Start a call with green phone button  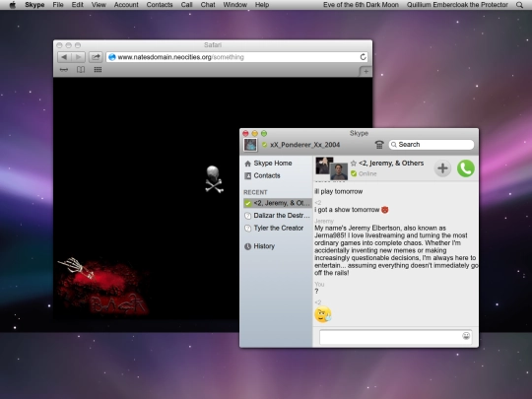[465, 168]
